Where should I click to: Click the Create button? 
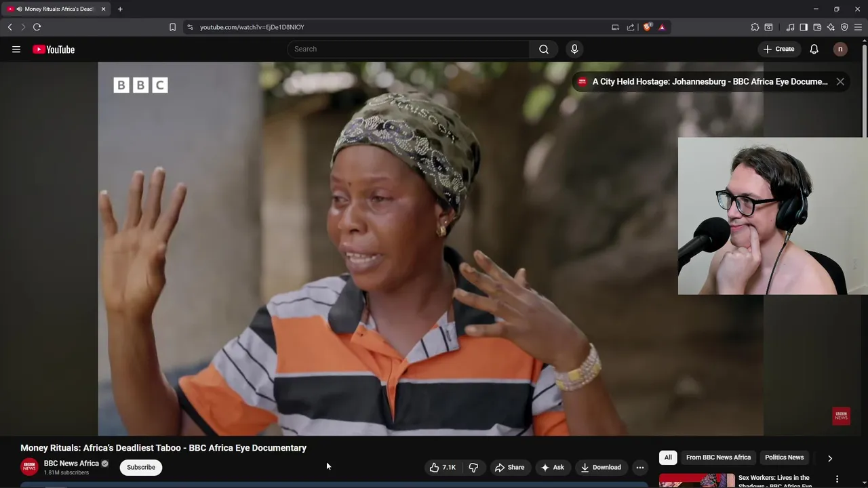[x=778, y=49]
